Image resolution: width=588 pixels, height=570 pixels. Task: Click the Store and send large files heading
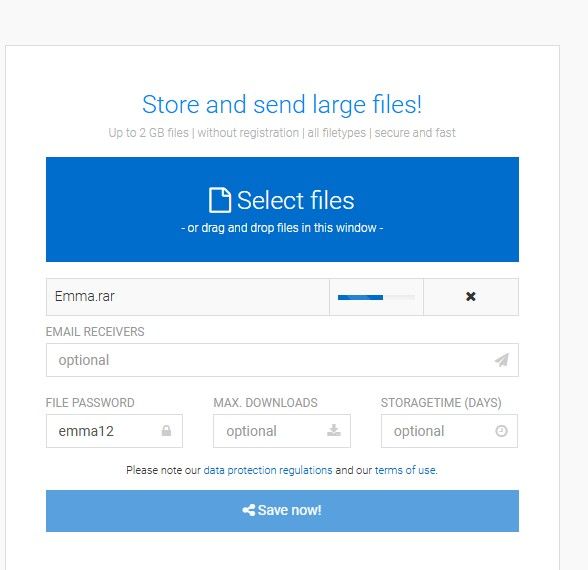[x=282, y=104]
